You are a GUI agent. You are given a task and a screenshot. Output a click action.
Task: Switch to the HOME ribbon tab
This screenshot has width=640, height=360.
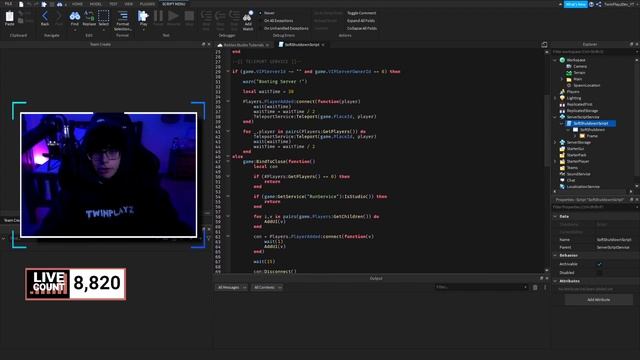tap(77, 4)
